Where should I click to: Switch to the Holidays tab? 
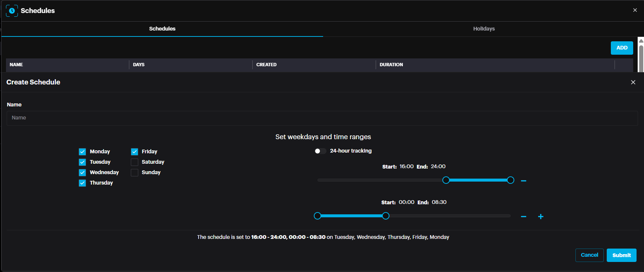tap(483, 29)
